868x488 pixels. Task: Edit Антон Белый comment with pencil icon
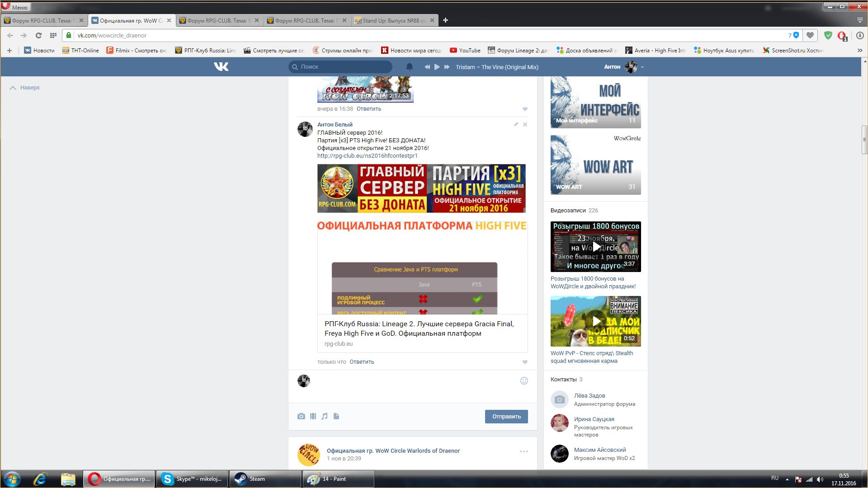click(x=516, y=124)
